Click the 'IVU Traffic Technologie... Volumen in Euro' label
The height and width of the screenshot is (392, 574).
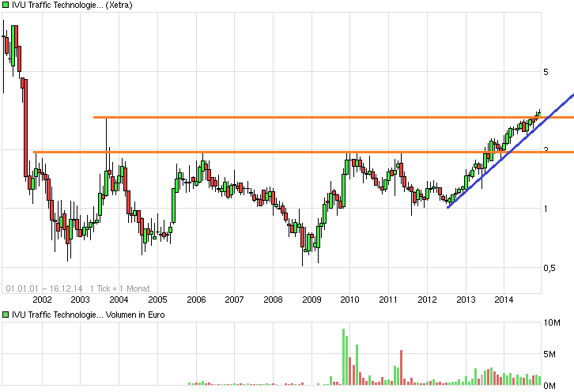[89, 315]
